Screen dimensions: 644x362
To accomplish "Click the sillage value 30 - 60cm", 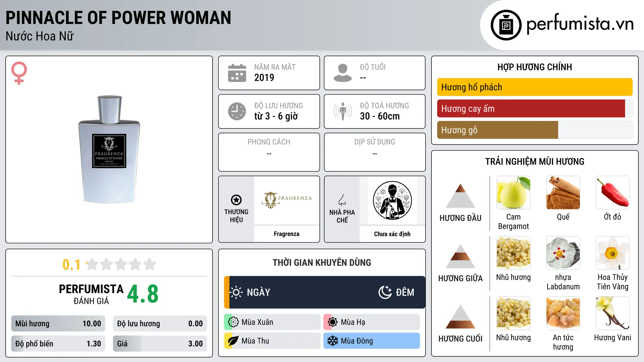I will (x=380, y=116).
